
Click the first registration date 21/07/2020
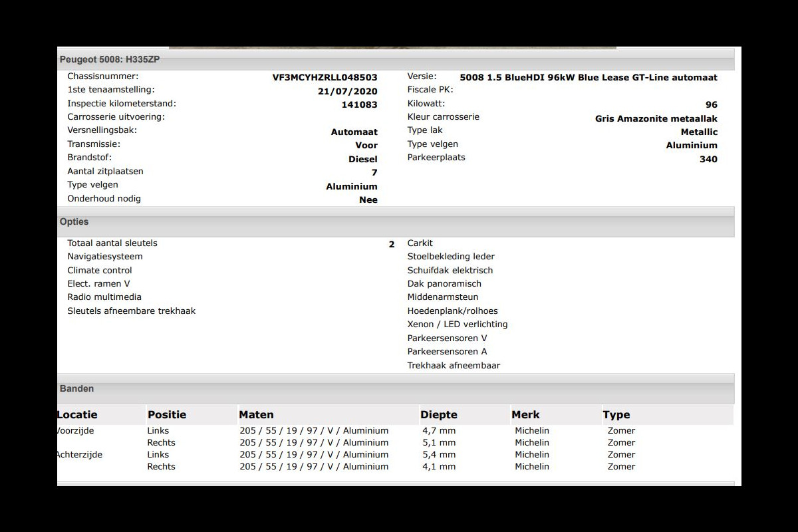click(x=347, y=91)
